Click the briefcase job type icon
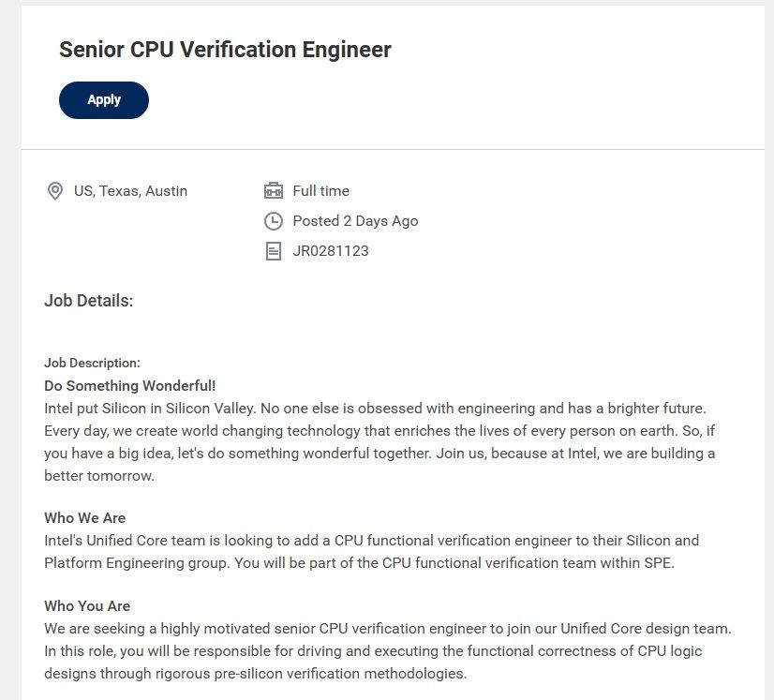 point(274,191)
